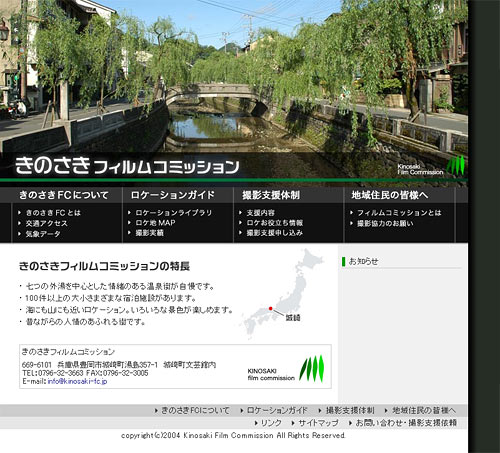The width and height of the screenshot is (500, 453).
Task: Click the KINOSAKI film commission logo in address box
Action: (x=286, y=369)
